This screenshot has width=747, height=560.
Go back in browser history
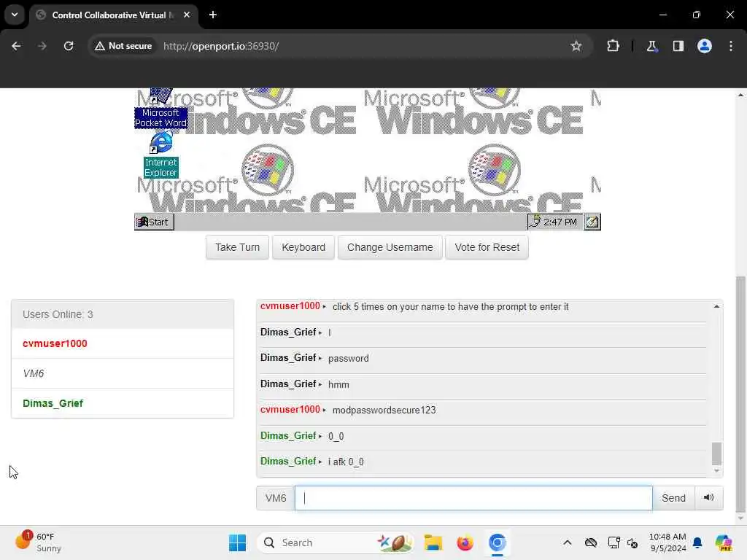tap(16, 46)
